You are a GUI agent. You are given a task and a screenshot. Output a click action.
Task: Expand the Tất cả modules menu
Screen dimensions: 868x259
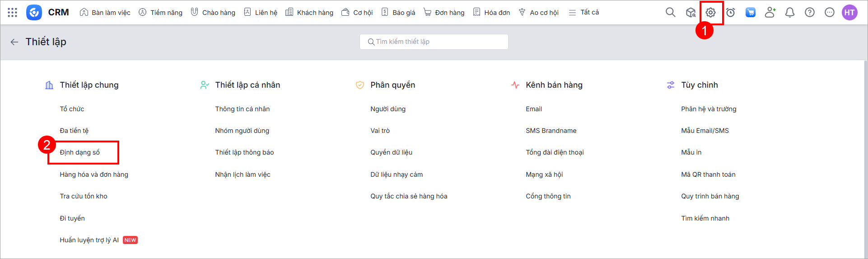pyautogui.click(x=584, y=13)
